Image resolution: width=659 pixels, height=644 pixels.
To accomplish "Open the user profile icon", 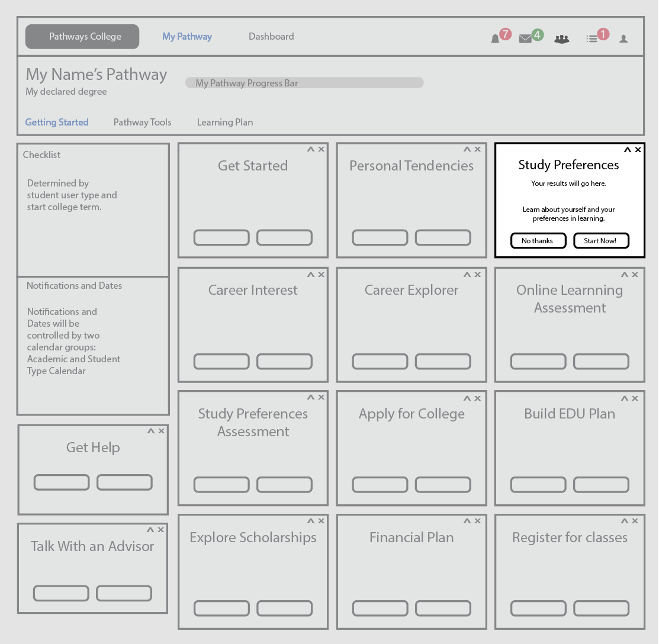I will coord(623,38).
